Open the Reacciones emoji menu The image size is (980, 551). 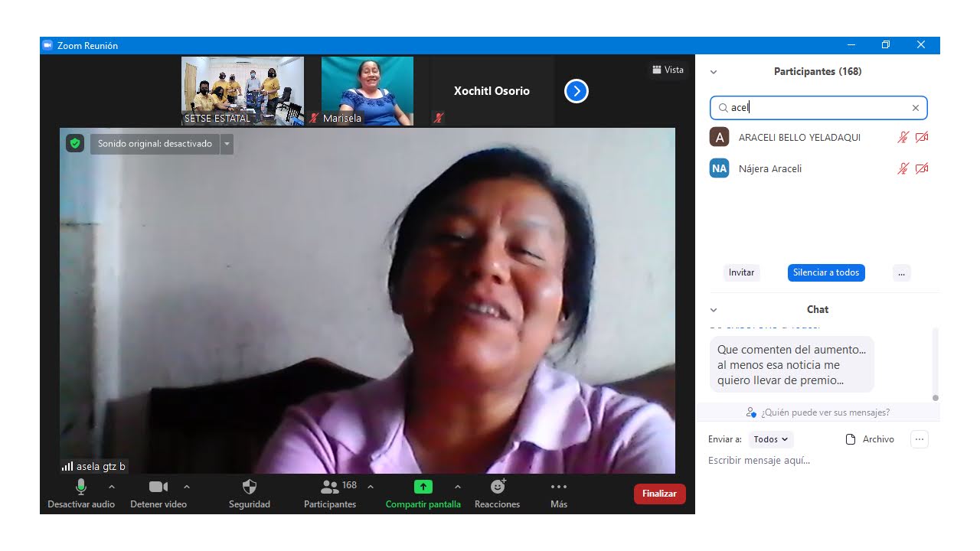pyautogui.click(x=498, y=493)
